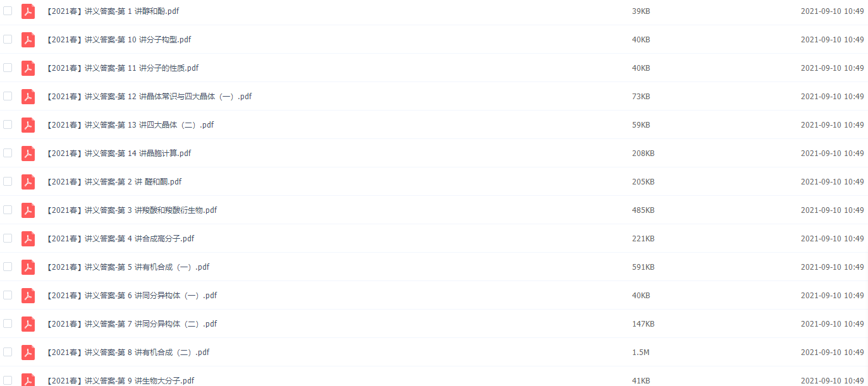The width and height of the screenshot is (868, 386).
Task: Open file 第 14 讲晶胞计算.pdf
Action: click(x=119, y=154)
